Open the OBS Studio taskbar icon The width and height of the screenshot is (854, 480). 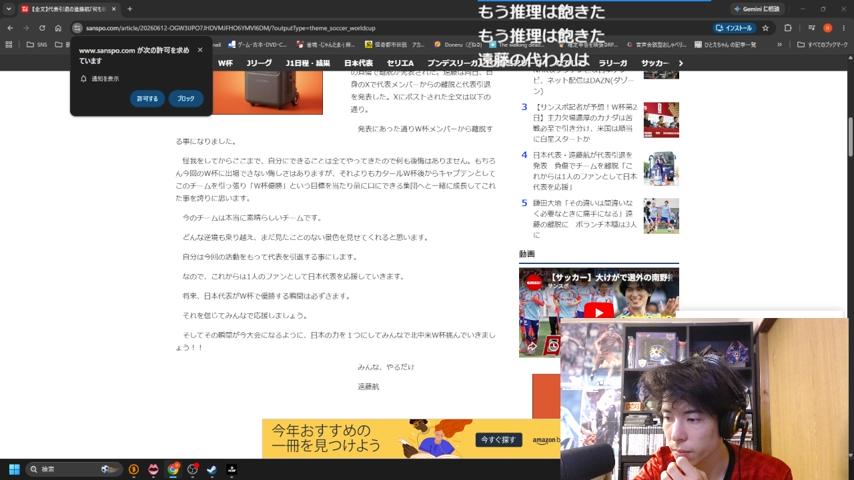click(192, 469)
